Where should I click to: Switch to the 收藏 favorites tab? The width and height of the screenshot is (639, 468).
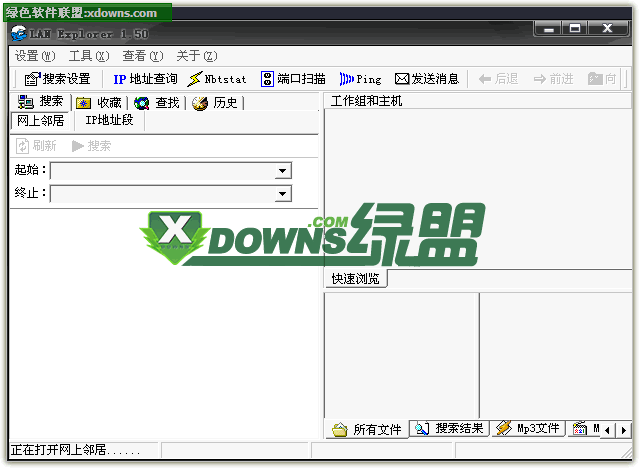coord(99,103)
